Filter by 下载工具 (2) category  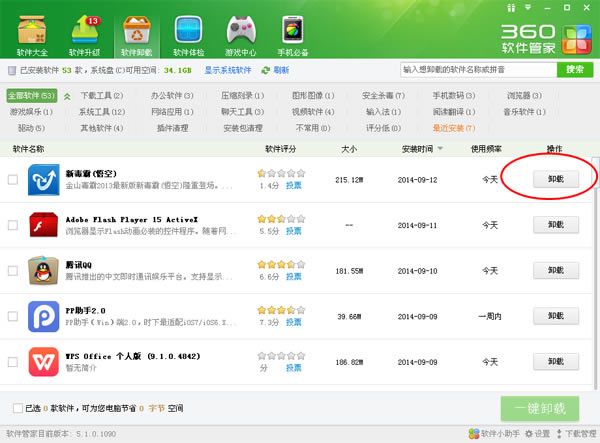point(102,96)
